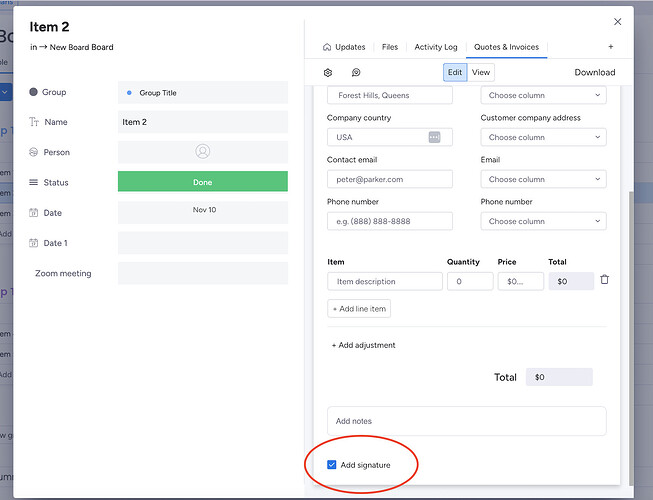Screen dimensions: 653x500
Task: Select the Quotes & Invoices tab
Action: (x=506, y=47)
